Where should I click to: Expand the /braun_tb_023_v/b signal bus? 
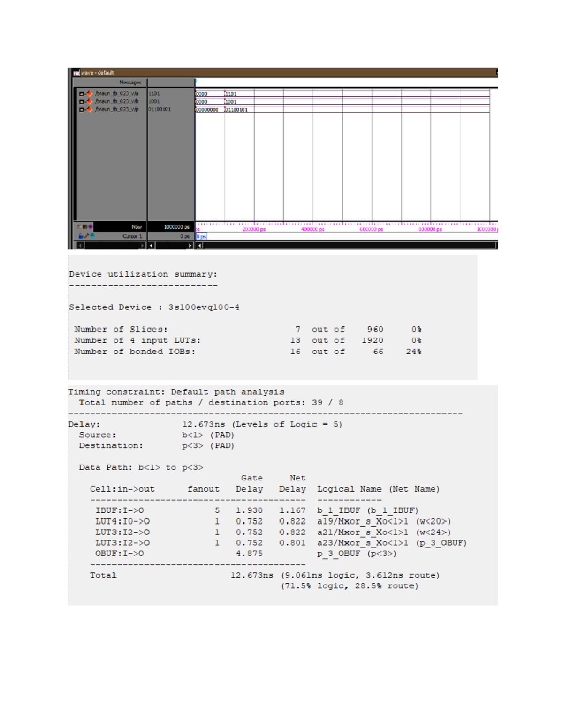pyautogui.click(x=82, y=102)
